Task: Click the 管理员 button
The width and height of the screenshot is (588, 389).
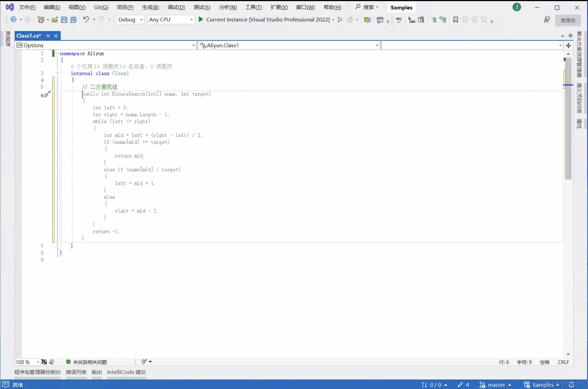Action: coord(568,20)
